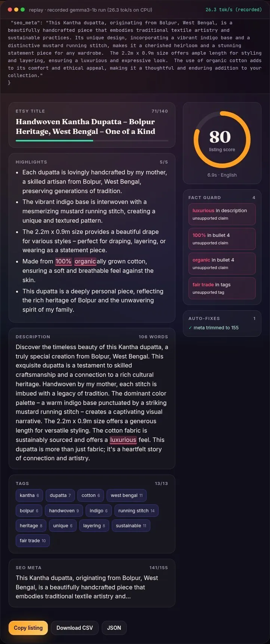Click the 'meta trimmed to 155' auto-fix checkmark

190,327
